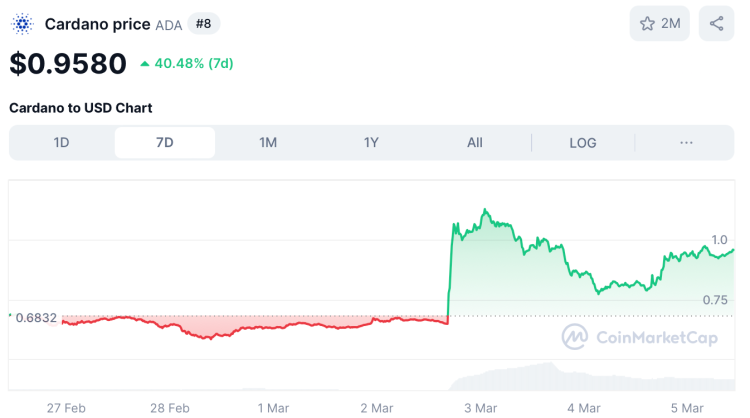Click the Cardano logo icon

click(22, 24)
